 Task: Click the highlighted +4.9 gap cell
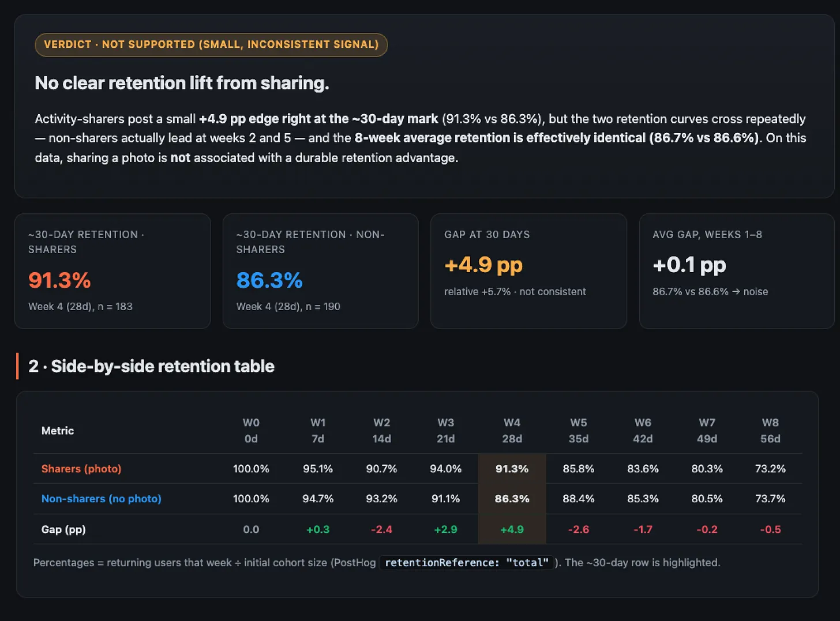512,529
